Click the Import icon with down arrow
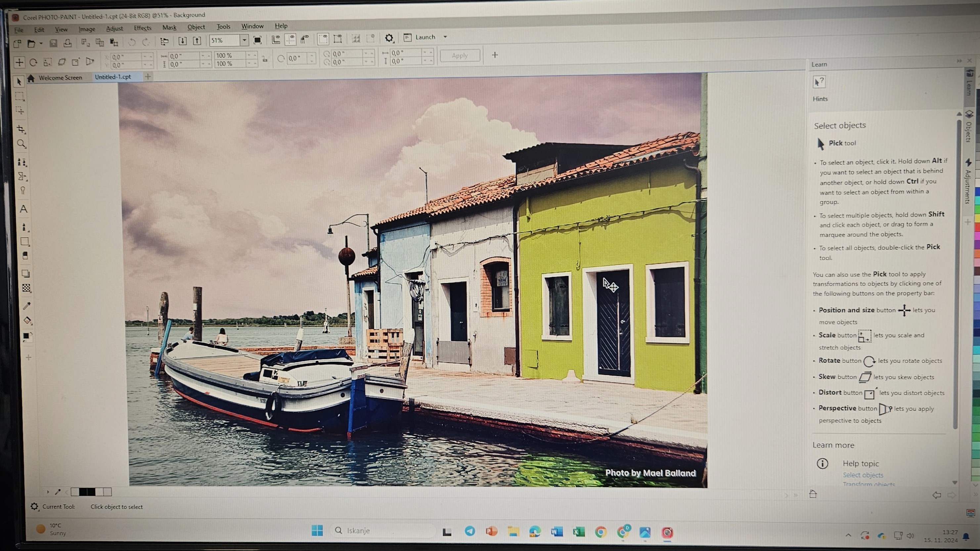 click(x=183, y=41)
